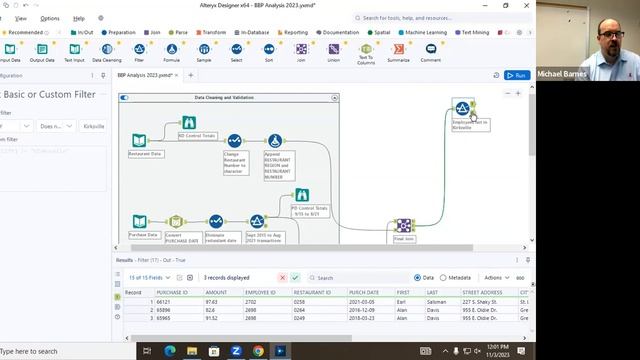640x360 pixels.
Task: Open the filter column dropdown
Action: [16, 126]
